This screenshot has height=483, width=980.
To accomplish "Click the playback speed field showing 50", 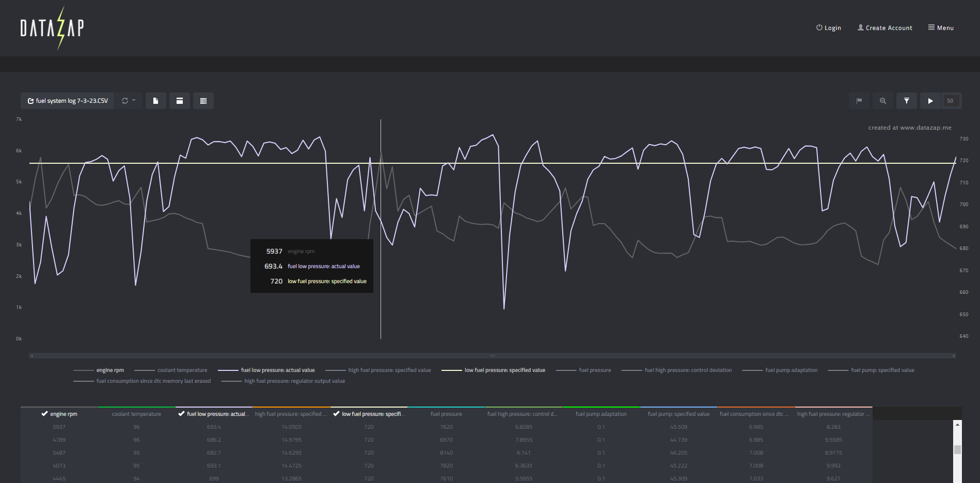I will [950, 101].
